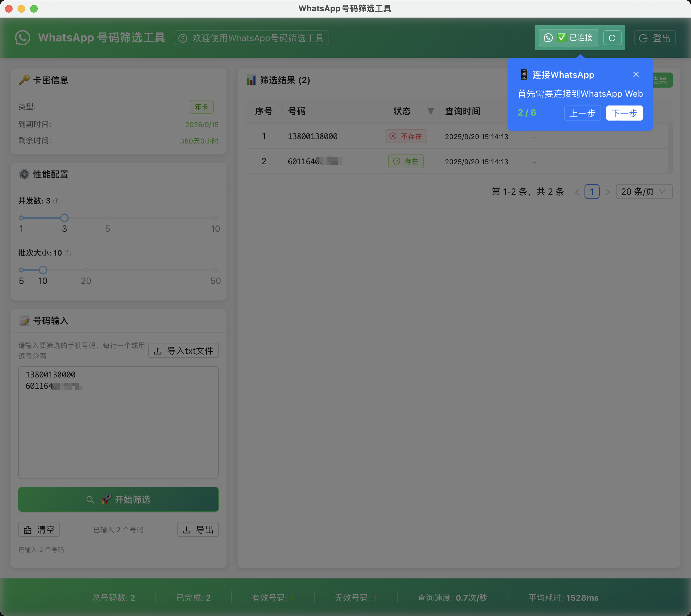
Task: Click the info icon beside 批次大小
Action: [68, 253]
